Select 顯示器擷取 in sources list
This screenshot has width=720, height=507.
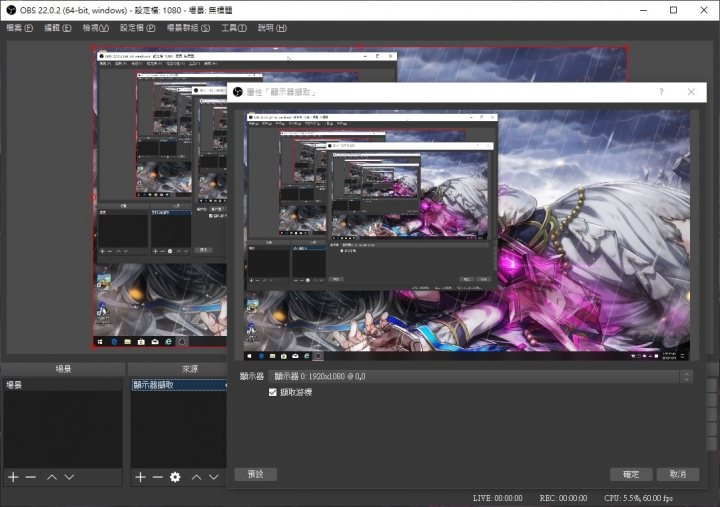[x=179, y=385]
